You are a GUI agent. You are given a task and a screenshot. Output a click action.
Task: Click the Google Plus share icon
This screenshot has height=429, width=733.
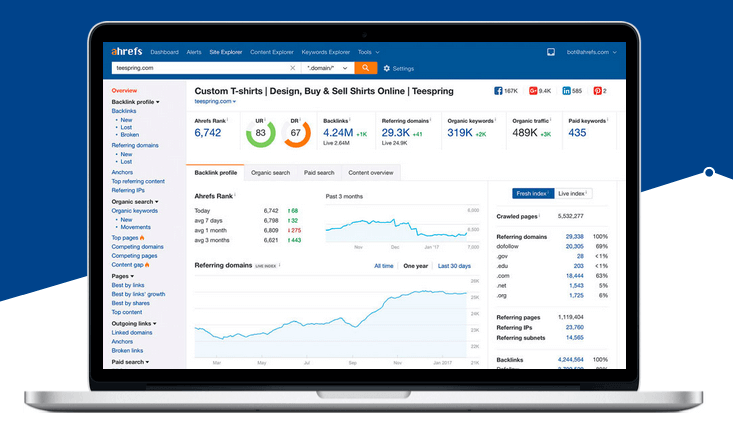point(533,91)
